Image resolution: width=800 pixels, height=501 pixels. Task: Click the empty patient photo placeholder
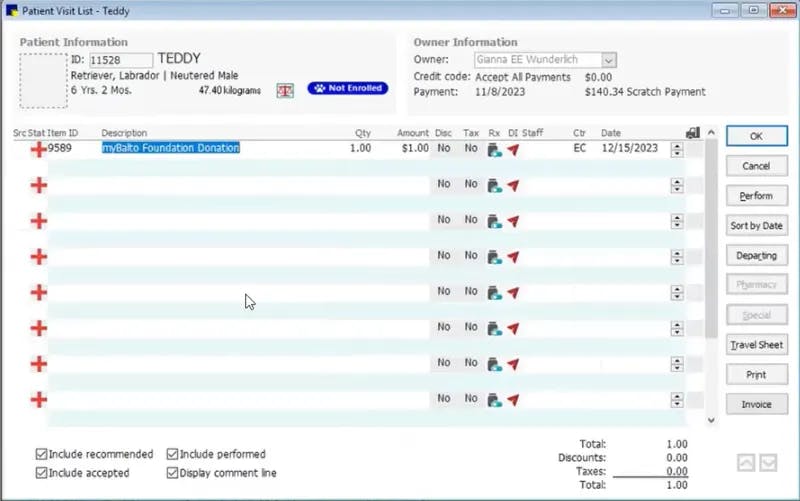pos(43,81)
